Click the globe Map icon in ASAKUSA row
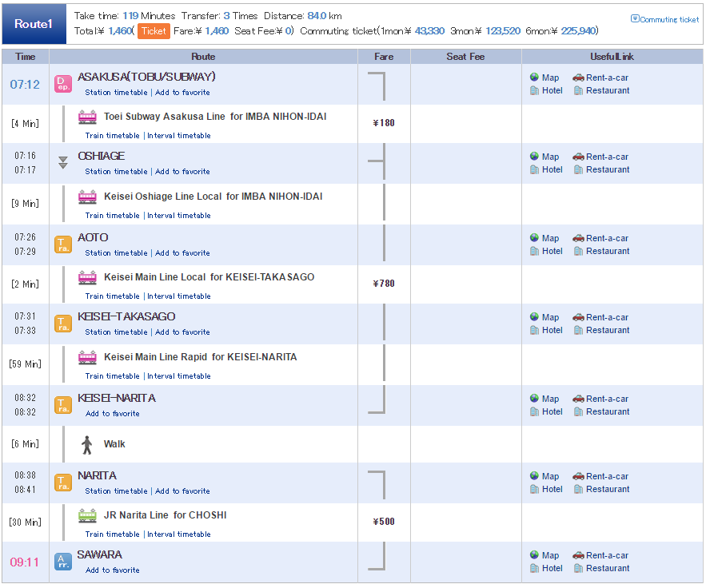Viewport: 710px width, 588px height. pos(534,77)
